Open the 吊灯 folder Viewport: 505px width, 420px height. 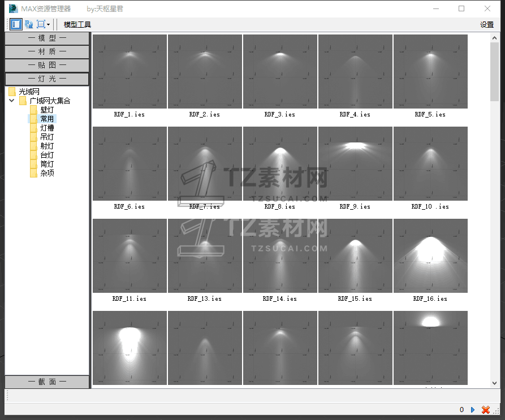point(47,137)
